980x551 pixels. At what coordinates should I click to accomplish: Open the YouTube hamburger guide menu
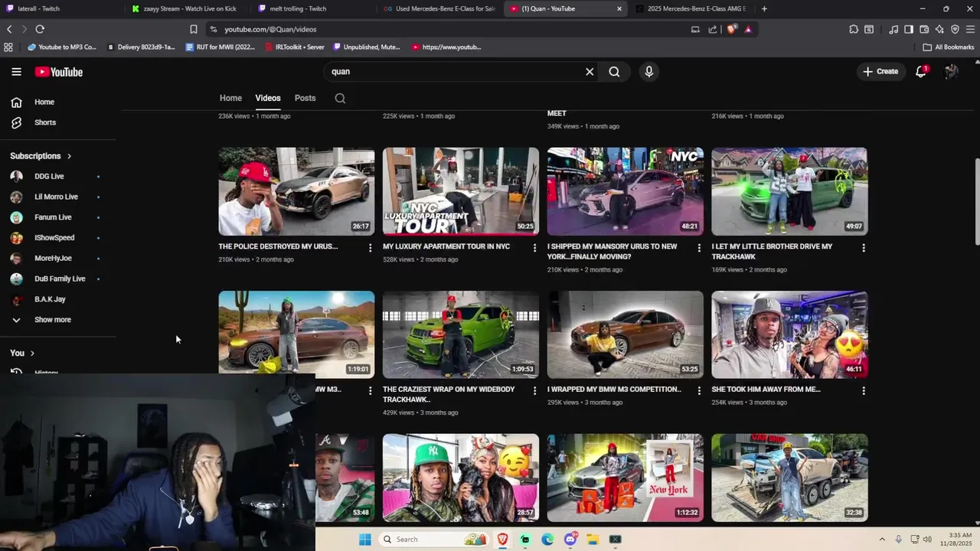coord(16,72)
